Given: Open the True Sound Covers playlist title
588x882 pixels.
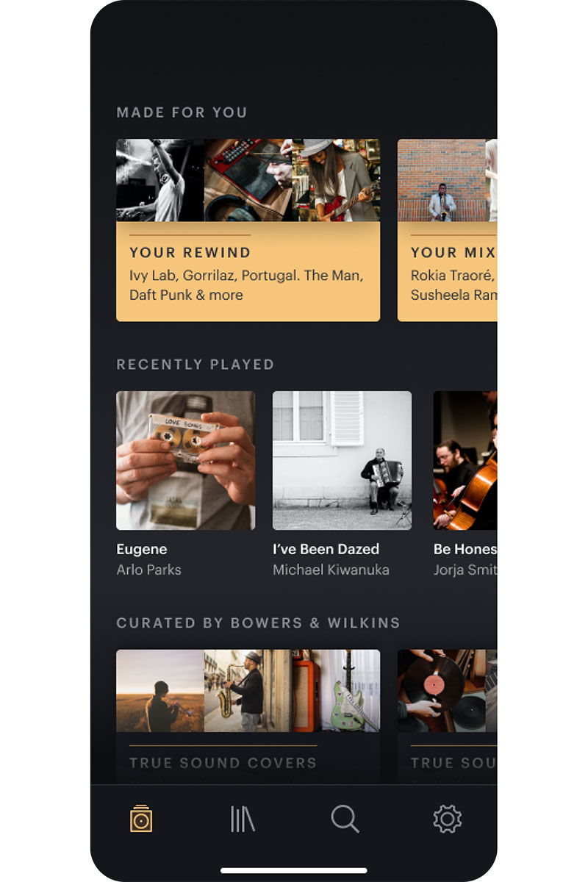Looking at the screenshot, I should click(223, 763).
